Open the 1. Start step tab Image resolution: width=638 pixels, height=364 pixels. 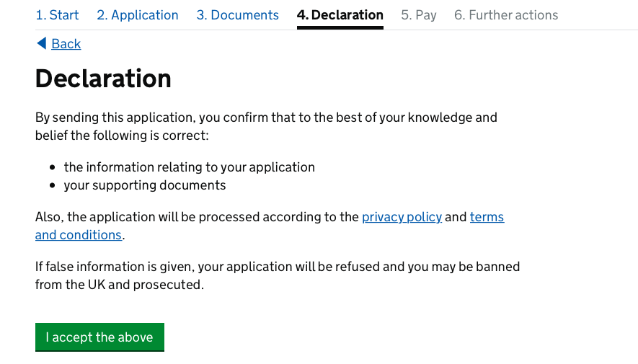(x=57, y=15)
